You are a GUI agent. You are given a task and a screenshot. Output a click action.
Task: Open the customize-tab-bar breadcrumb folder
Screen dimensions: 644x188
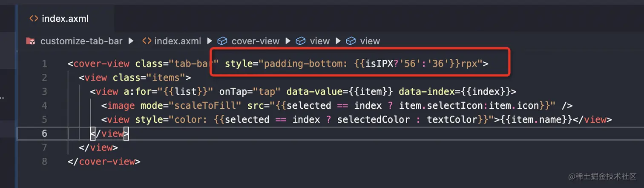click(x=81, y=41)
